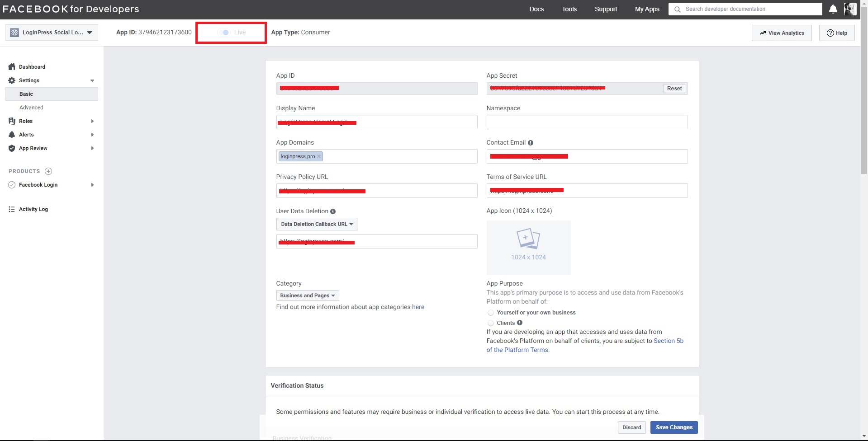Click the search magnifier icon
Screen dimensions: 868x441
pos(677,9)
